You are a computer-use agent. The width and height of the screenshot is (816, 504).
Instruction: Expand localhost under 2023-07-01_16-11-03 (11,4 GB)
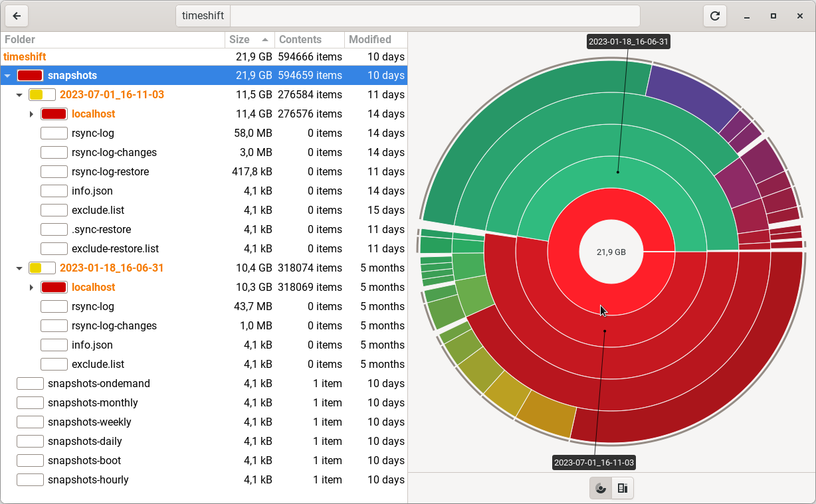point(31,114)
